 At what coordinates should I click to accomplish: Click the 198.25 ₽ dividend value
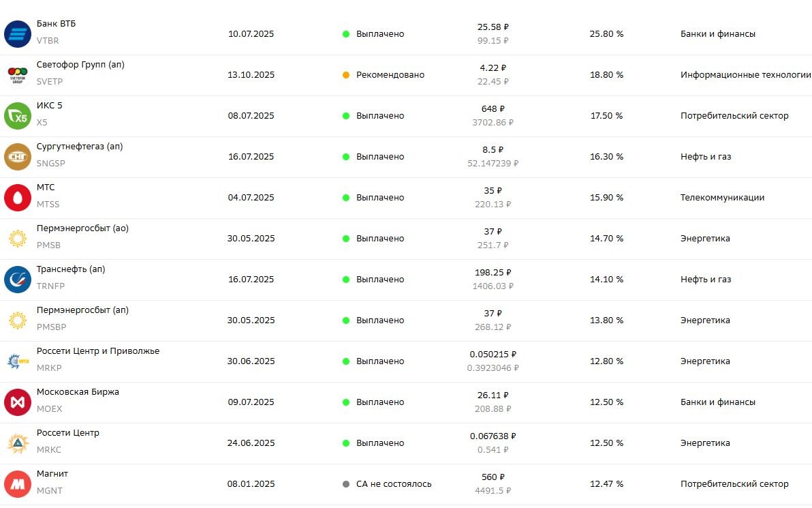493,273
